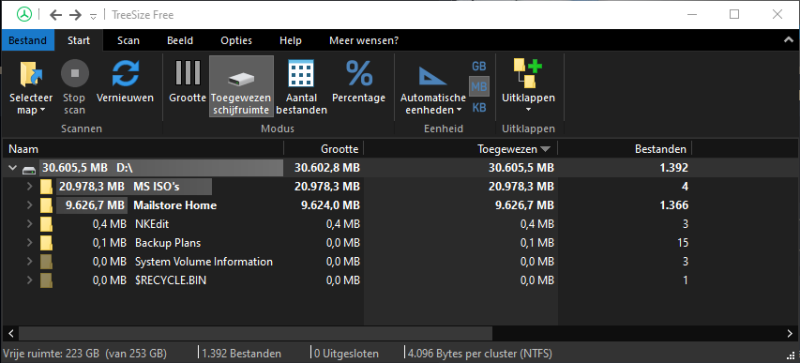The height and width of the screenshot is (363, 800).
Task: Go back with the left arrow
Action: coord(56,15)
